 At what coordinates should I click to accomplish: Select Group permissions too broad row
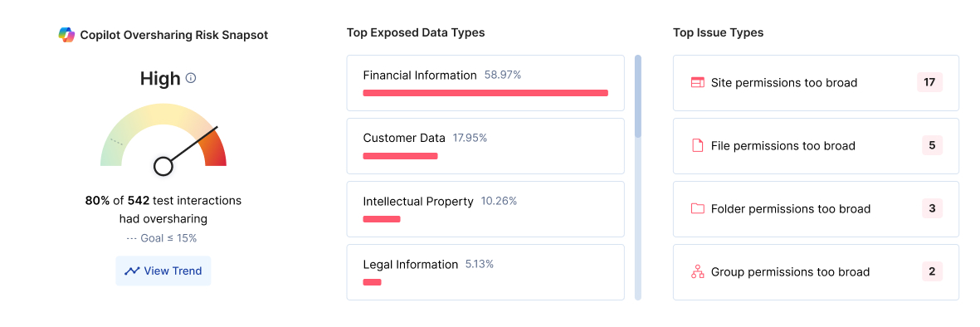[816, 272]
